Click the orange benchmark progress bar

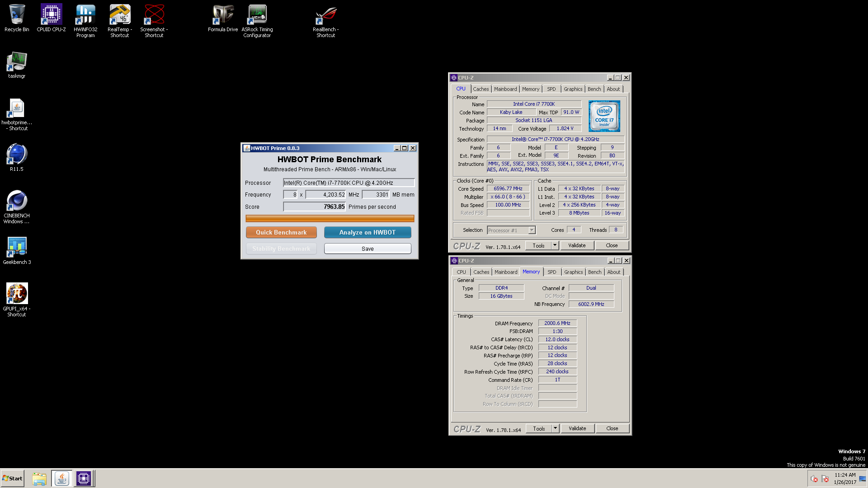(330, 218)
